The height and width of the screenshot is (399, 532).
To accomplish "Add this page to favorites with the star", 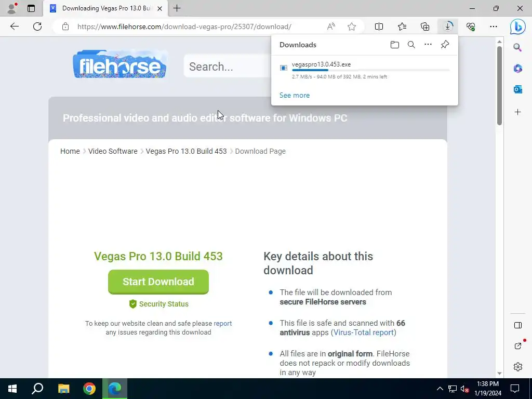I will tap(352, 26).
